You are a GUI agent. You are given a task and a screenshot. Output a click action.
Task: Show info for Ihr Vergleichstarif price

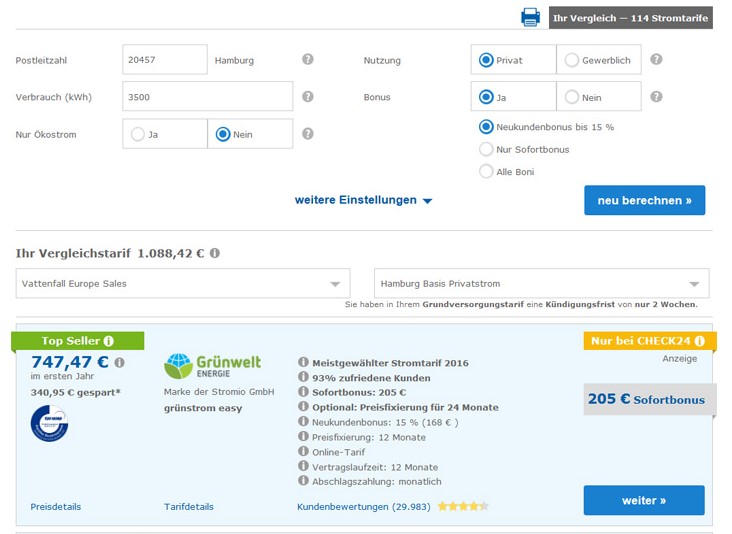click(215, 254)
